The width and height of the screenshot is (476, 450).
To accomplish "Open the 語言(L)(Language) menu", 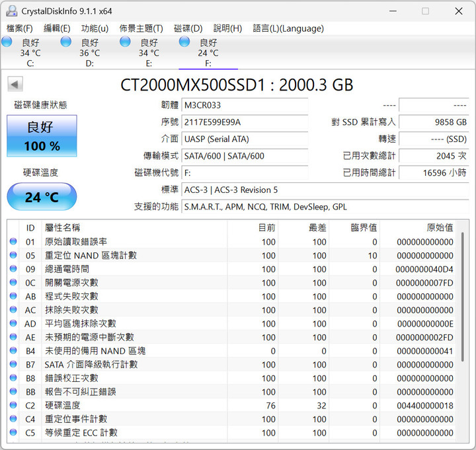I will coord(288,28).
